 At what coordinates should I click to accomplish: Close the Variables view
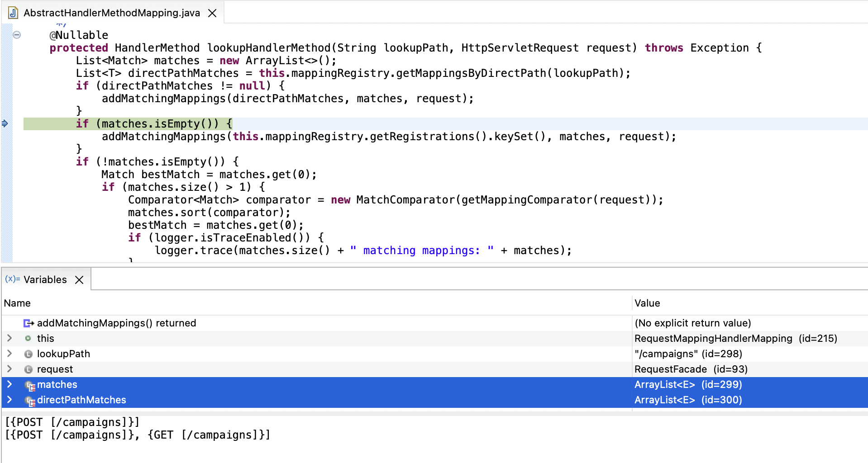79,280
